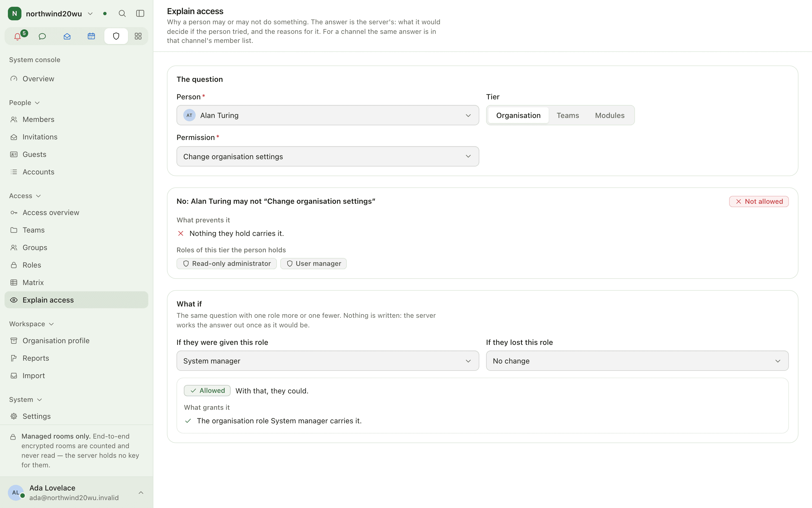Click the search magnifier icon
This screenshot has height=508, width=812.
point(122,14)
